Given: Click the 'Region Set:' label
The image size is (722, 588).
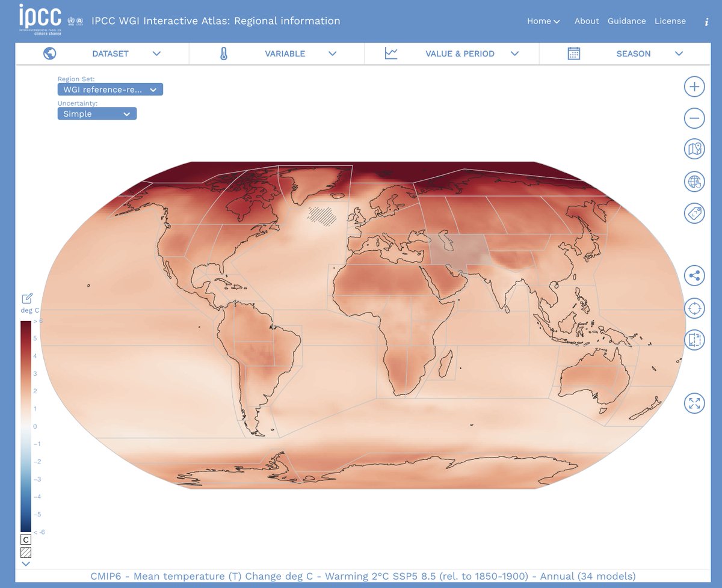Looking at the screenshot, I should [76, 79].
